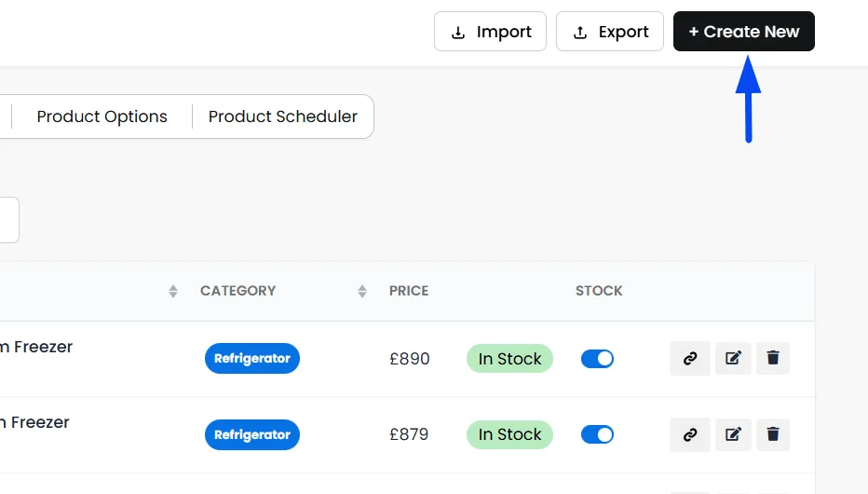Click the STOCK column header
868x494 pixels.
point(599,291)
